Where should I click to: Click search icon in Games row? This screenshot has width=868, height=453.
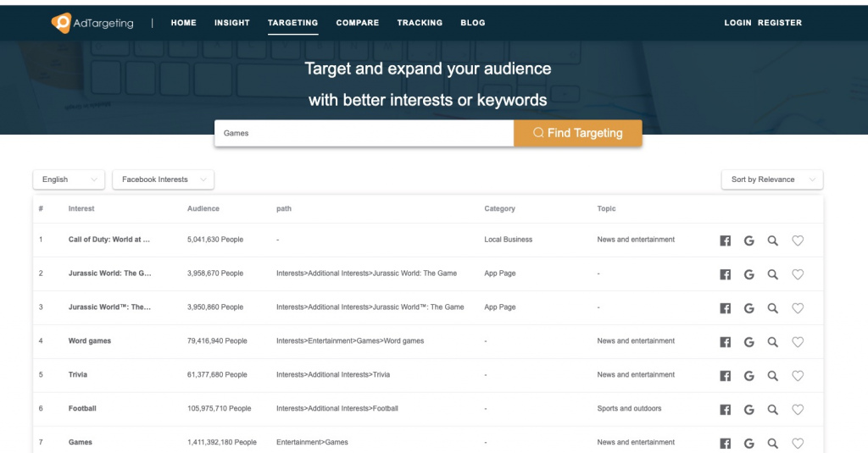click(x=773, y=443)
